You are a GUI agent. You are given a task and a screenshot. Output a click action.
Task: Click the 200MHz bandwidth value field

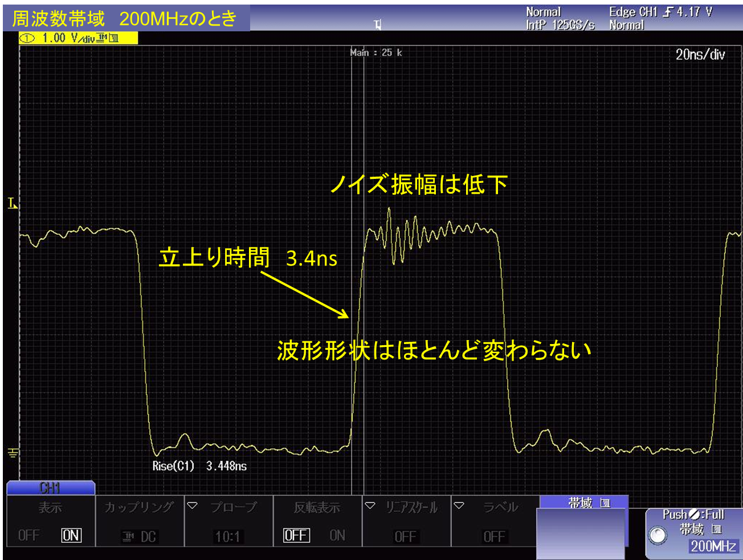click(713, 546)
